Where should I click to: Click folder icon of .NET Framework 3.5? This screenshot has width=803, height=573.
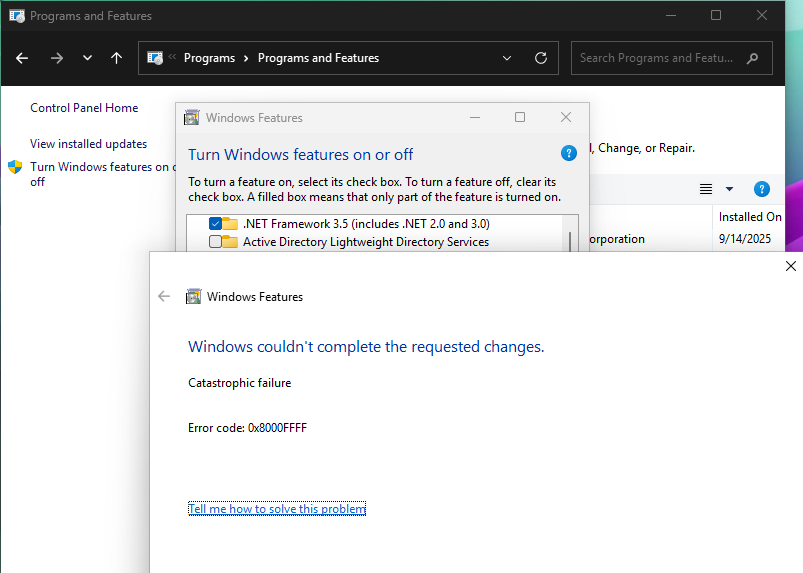tap(230, 224)
